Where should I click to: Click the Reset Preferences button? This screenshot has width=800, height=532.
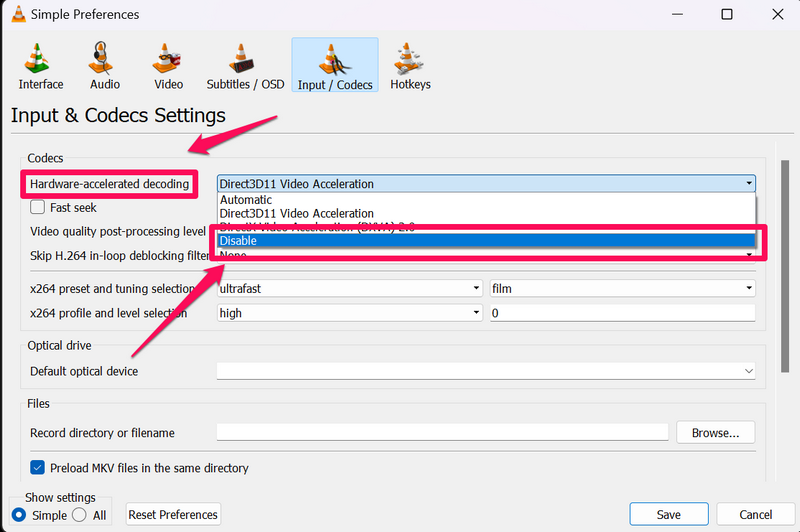[173, 515]
